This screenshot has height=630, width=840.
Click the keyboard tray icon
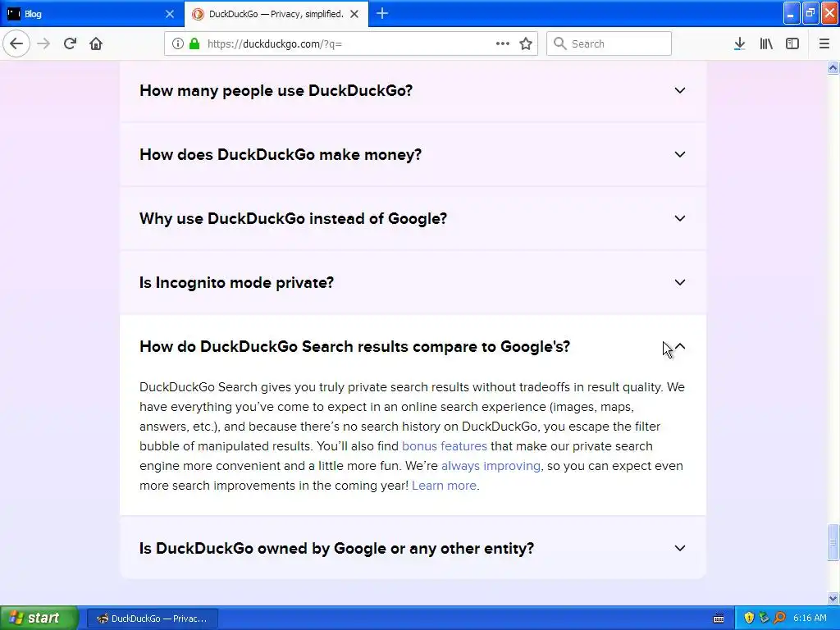[x=719, y=619]
